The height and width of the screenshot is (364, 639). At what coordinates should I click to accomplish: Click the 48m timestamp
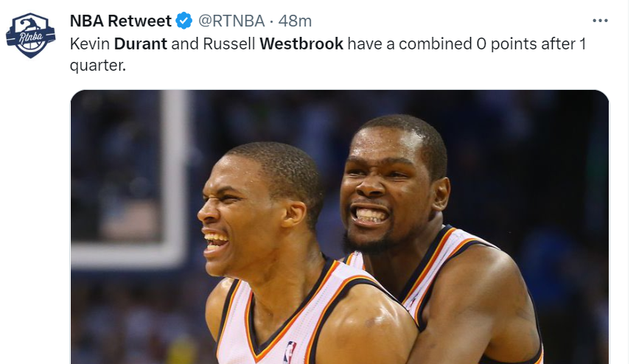pos(295,21)
